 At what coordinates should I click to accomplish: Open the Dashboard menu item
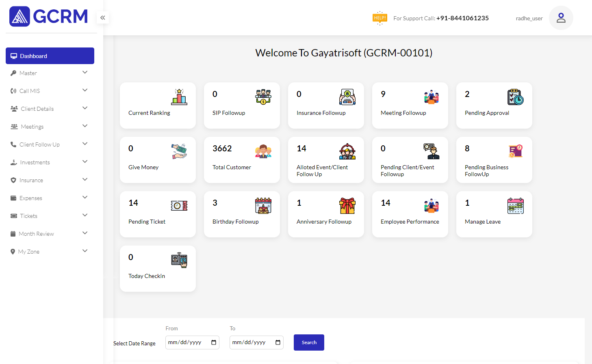tap(50, 56)
